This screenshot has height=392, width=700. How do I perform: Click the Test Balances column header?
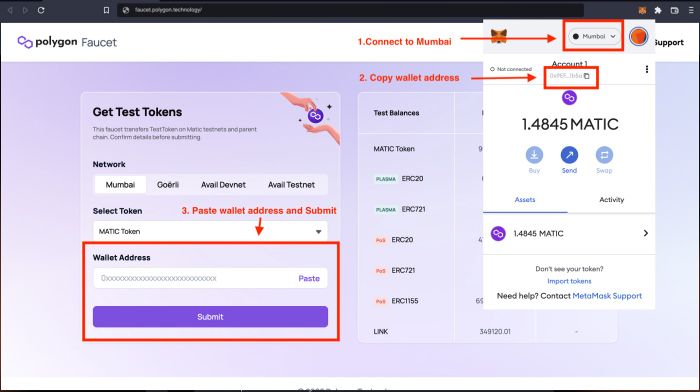pyautogui.click(x=396, y=113)
